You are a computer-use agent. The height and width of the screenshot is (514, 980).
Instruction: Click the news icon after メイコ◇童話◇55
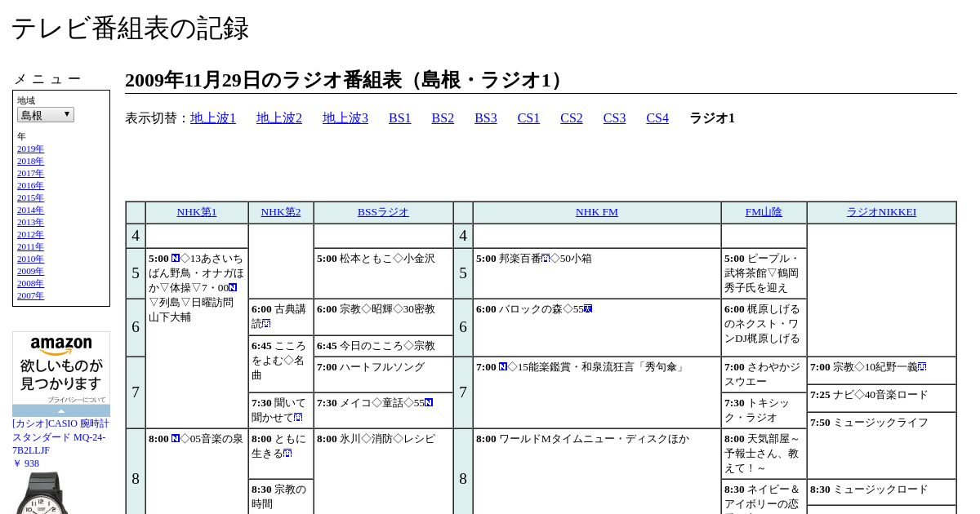point(429,403)
